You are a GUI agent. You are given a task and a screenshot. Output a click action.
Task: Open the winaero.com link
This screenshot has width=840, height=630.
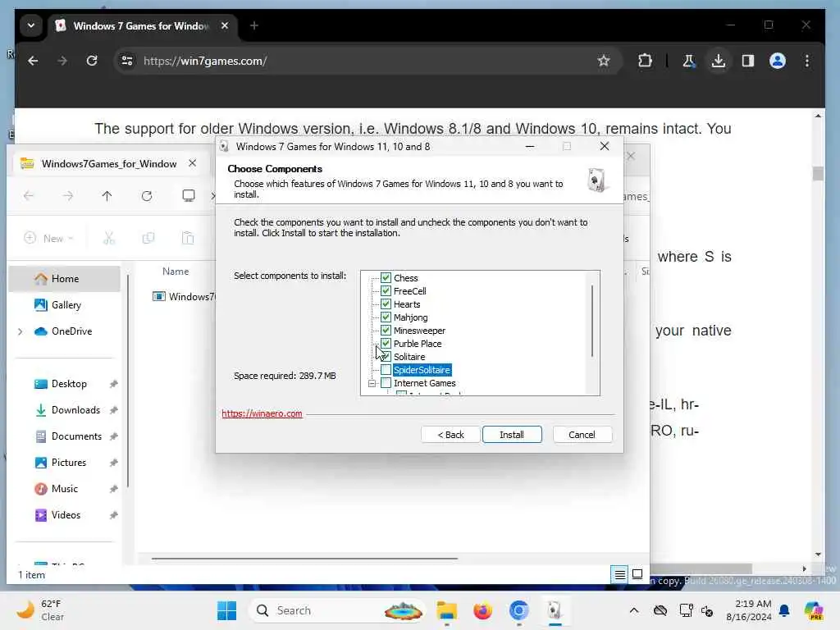pyautogui.click(x=262, y=413)
